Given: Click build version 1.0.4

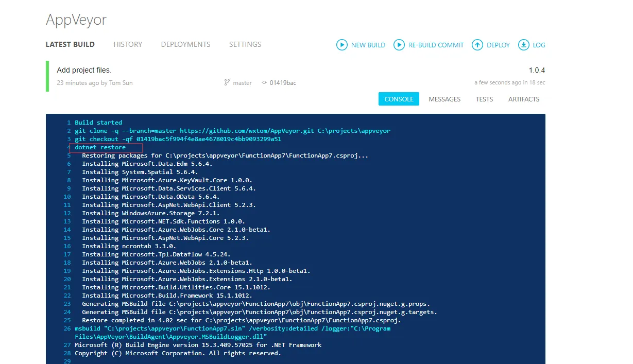Looking at the screenshot, I should click(537, 70).
